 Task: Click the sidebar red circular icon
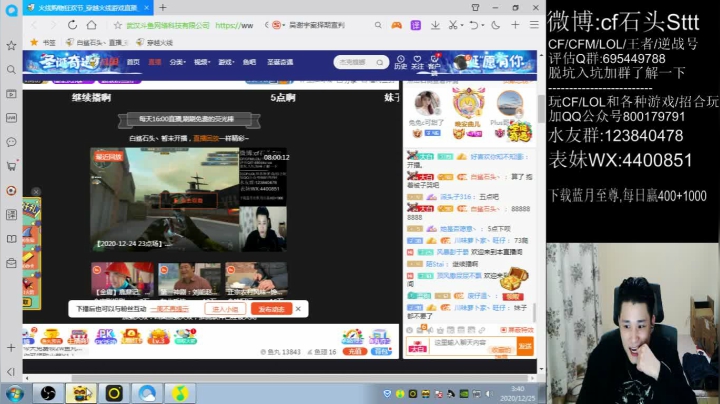[11, 191]
